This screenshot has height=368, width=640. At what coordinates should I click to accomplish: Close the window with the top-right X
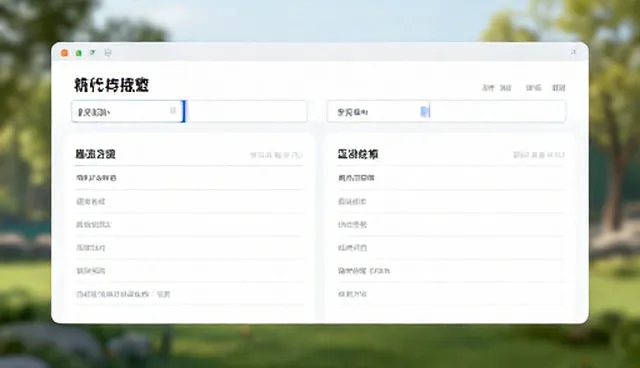click(573, 52)
